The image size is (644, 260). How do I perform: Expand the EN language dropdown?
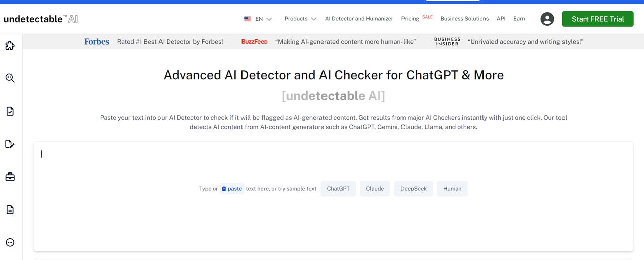(x=264, y=19)
